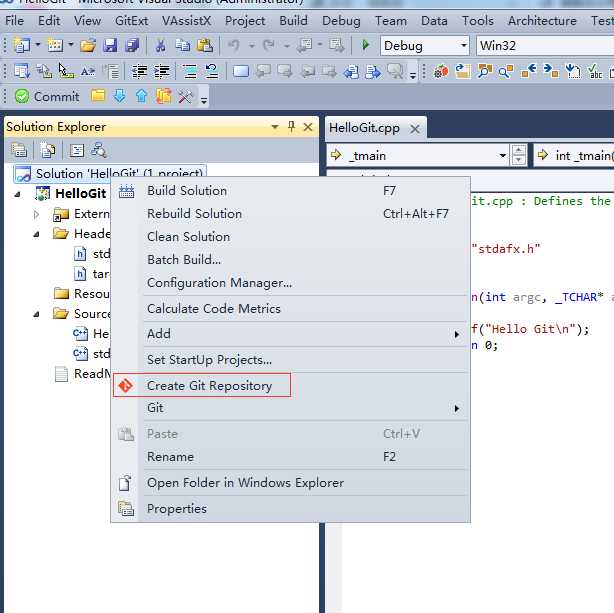Click Solution Explorer Properties icon
Screen dimensions: 614x613
pyautogui.click(x=19, y=150)
